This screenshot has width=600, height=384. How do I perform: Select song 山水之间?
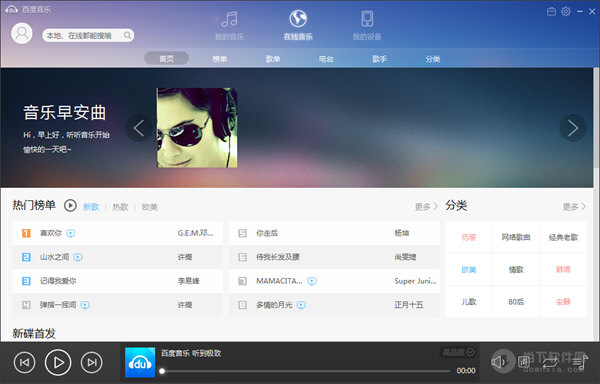point(54,257)
